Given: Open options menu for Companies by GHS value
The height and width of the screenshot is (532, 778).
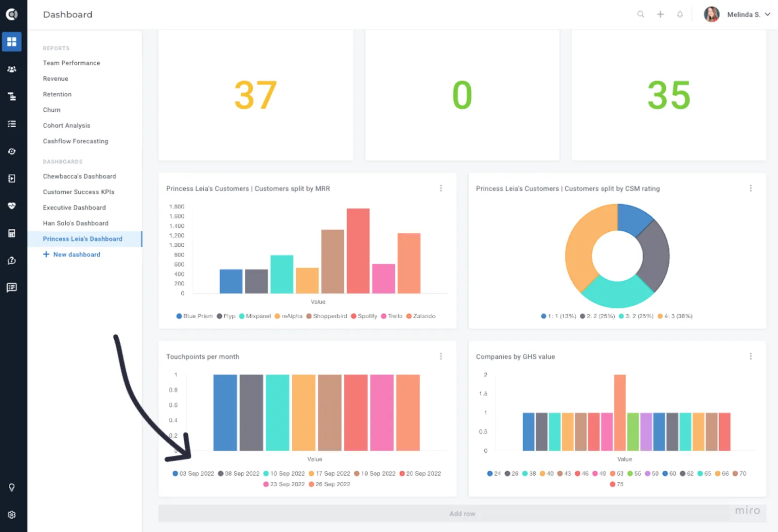Looking at the screenshot, I should 750,356.
